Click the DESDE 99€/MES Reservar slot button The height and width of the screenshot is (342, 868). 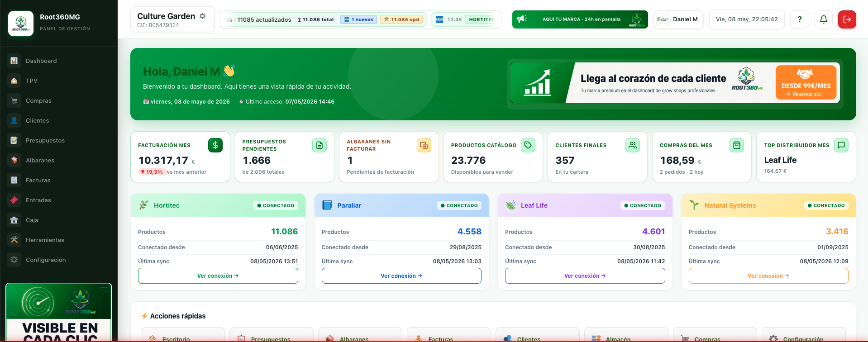click(806, 82)
